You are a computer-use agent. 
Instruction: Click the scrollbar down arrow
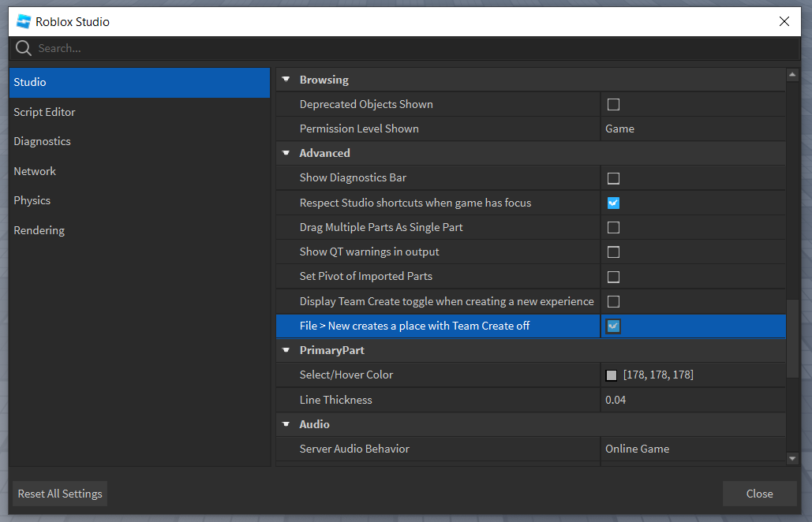tap(792, 458)
